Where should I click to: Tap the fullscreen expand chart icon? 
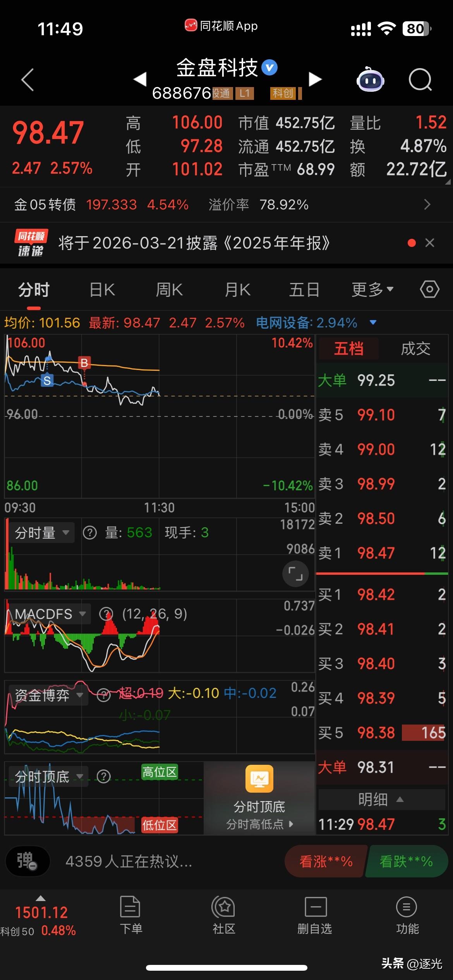(295, 574)
